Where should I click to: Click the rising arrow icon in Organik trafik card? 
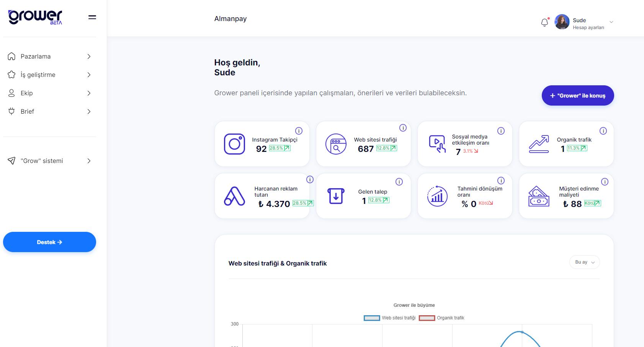coord(539,144)
